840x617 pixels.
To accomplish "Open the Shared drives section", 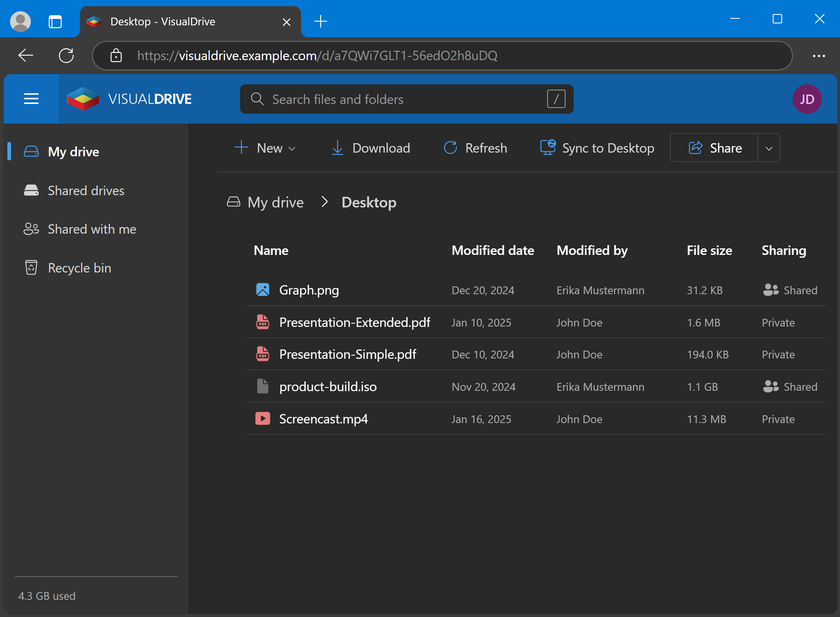I will pyautogui.click(x=86, y=190).
